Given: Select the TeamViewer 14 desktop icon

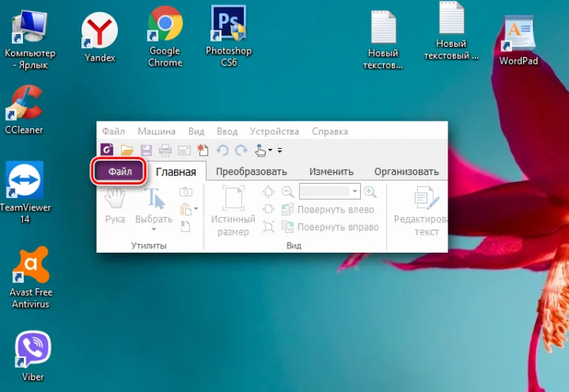Looking at the screenshot, I should pos(24,193).
